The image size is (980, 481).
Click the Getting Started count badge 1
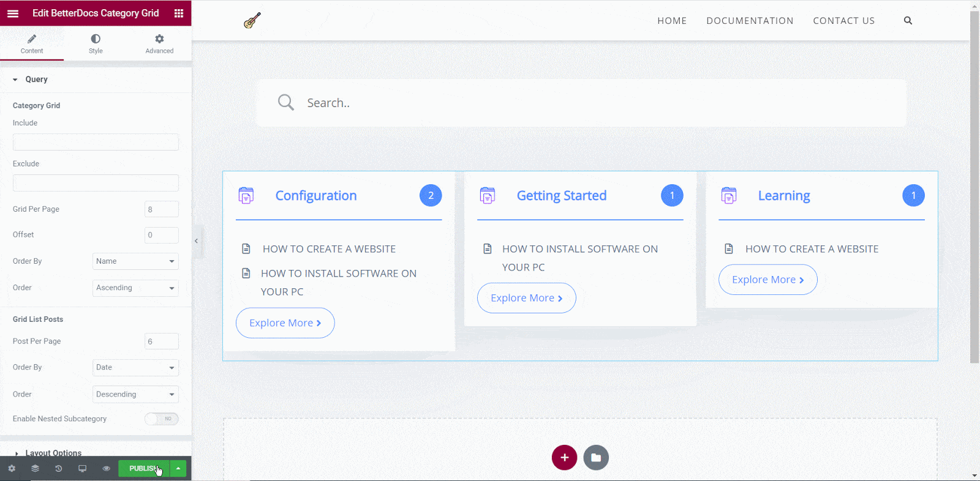tap(672, 196)
